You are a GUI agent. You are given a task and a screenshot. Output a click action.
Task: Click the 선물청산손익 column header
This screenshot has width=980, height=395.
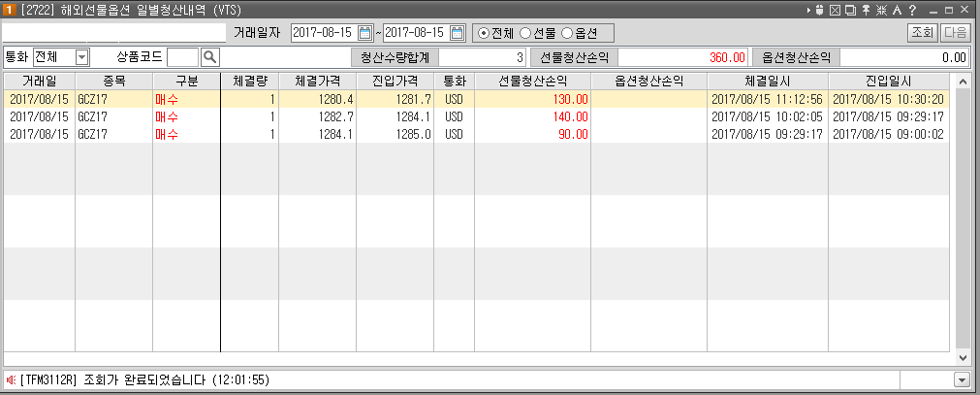[531, 81]
